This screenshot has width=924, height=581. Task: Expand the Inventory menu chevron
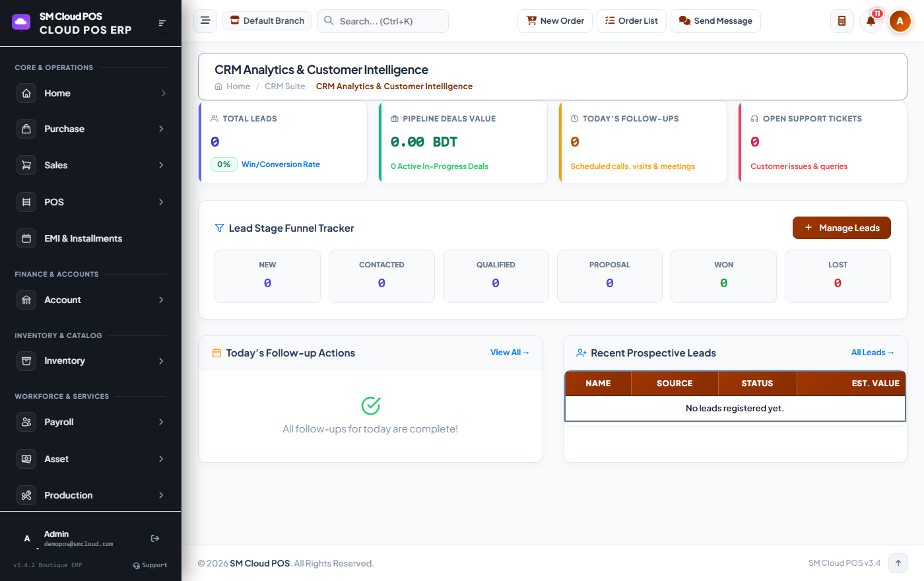pos(161,360)
